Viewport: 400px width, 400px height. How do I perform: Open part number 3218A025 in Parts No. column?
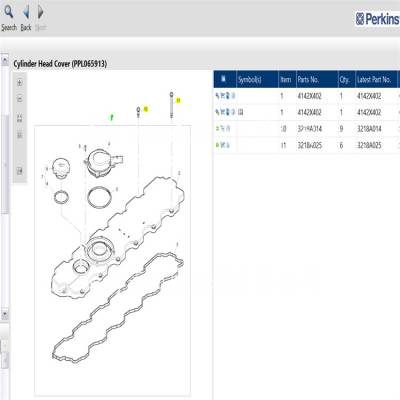click(309, 145)
